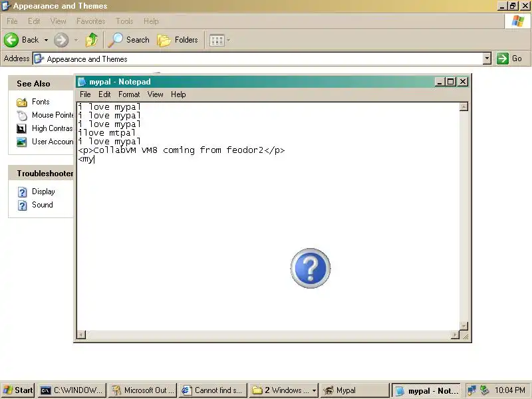Image resolution: width=532 pixels, height=399 pixels.
Task: Open the Back history dropdown arrow
Action: tap(46, 40)
